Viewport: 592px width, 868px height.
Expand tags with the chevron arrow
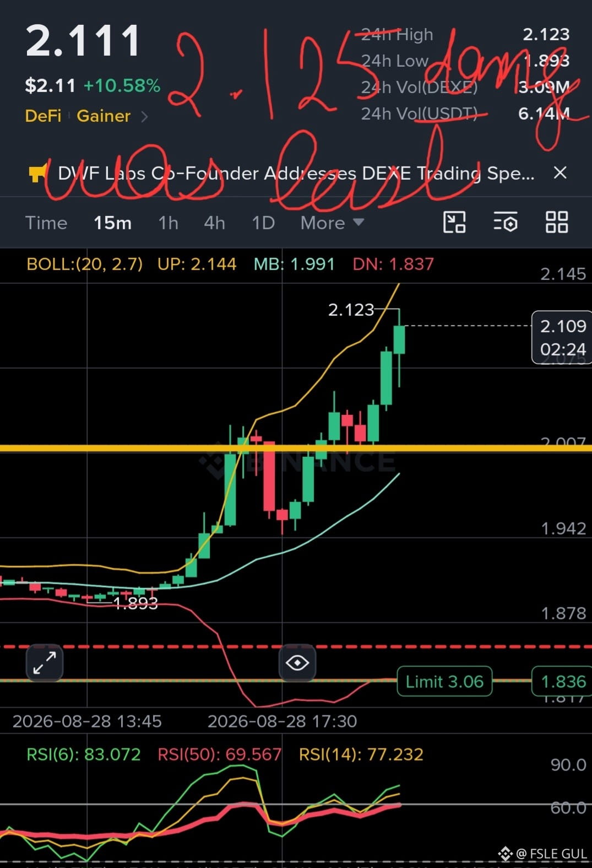(144, 117)
